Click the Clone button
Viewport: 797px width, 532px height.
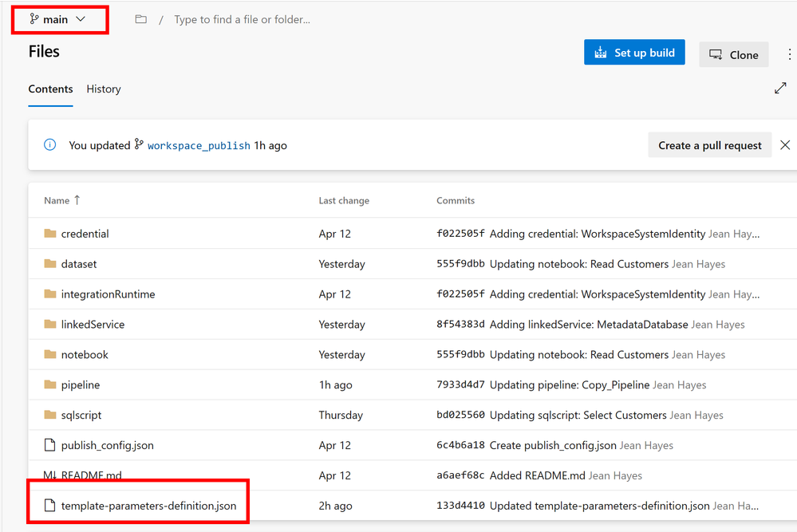[x=733, y=54]
